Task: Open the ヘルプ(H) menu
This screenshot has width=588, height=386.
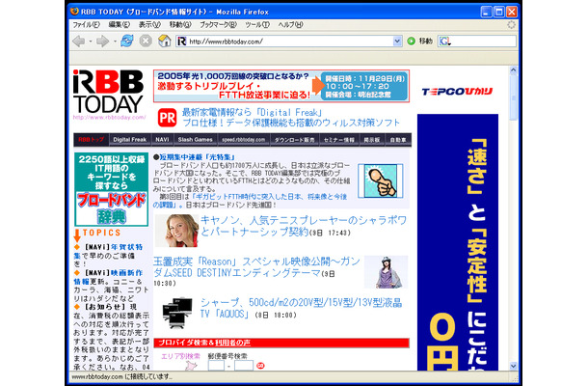Action: coord(290,25)
